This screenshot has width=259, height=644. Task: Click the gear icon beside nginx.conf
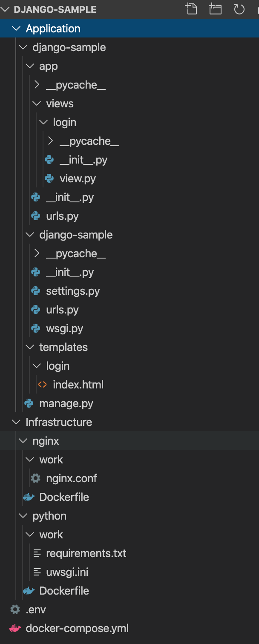[x=36, y=478]
